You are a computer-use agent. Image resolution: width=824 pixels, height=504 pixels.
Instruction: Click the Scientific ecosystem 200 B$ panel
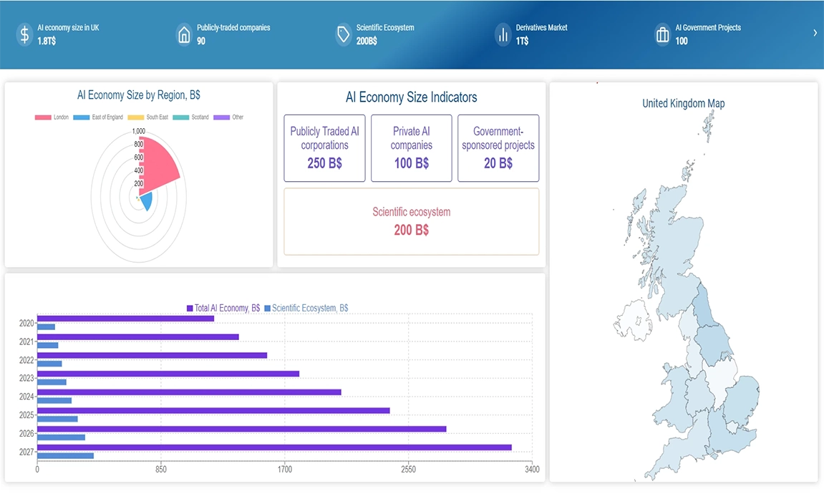[411, 221]
